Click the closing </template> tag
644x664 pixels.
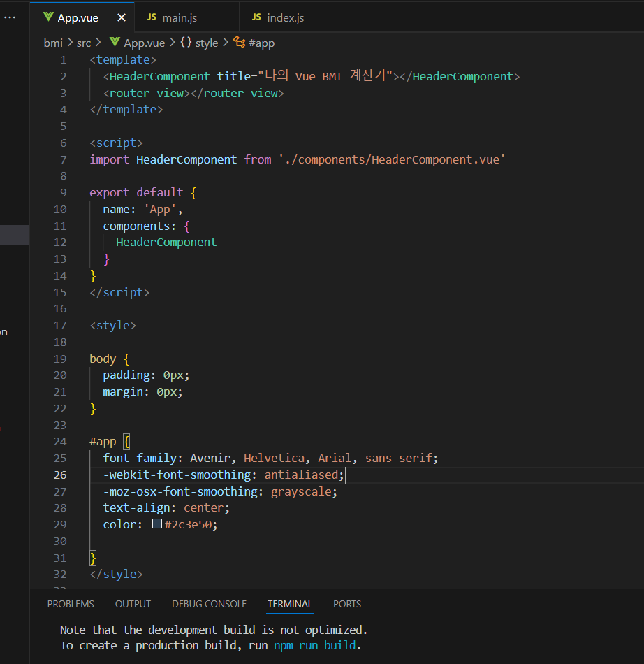click(126, 110)
